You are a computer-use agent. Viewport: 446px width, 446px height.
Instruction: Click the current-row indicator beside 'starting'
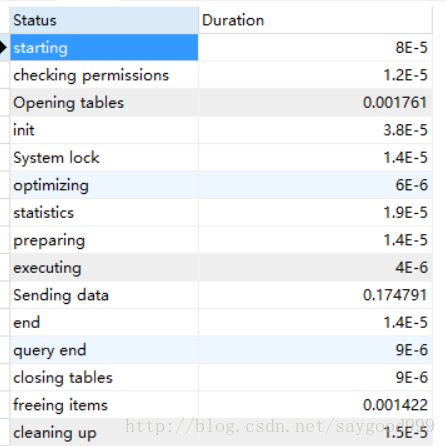(x=4, y=48)
